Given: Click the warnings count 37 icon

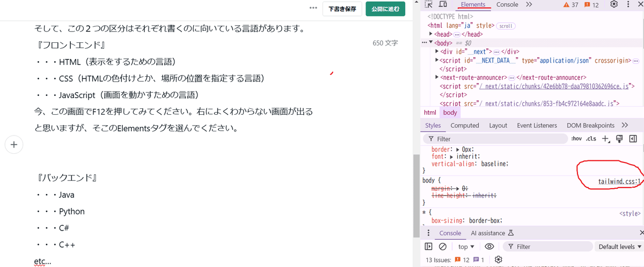Looking at the screenshot, I should coord(570,5).
